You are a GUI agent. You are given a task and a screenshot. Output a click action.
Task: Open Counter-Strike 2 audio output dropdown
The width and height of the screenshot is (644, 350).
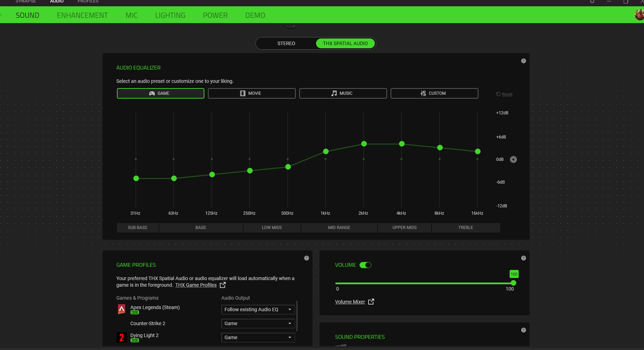pos(258,323)
